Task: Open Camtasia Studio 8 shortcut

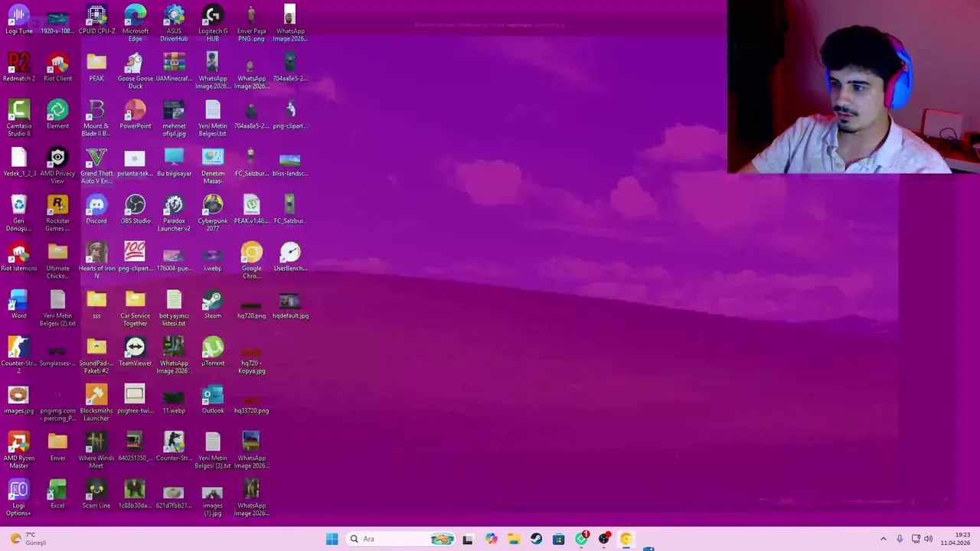Action: coord(19,119)
